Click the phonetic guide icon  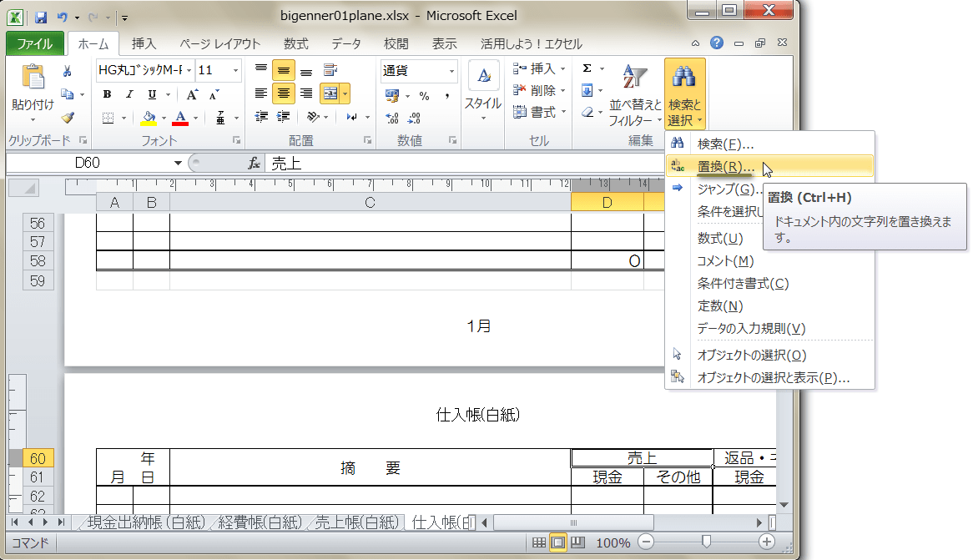click(220, 118)
